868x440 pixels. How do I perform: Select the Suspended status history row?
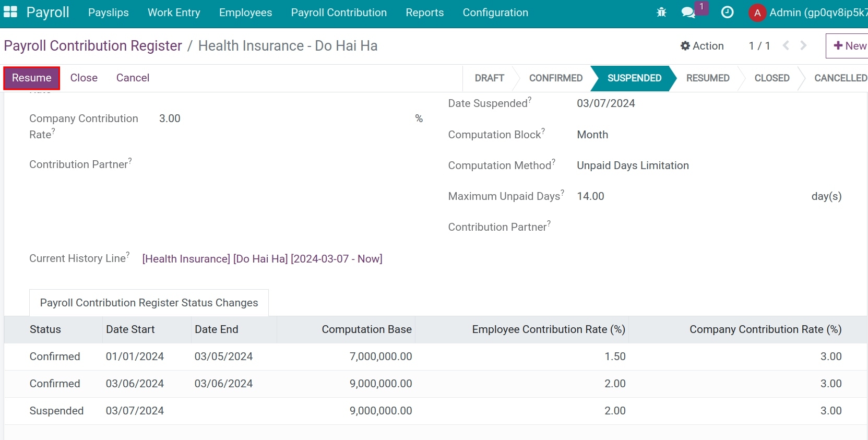point(56,411)
